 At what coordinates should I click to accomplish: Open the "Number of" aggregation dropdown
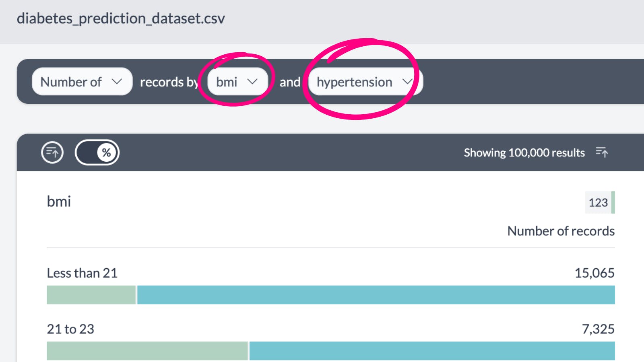[82, 82]
